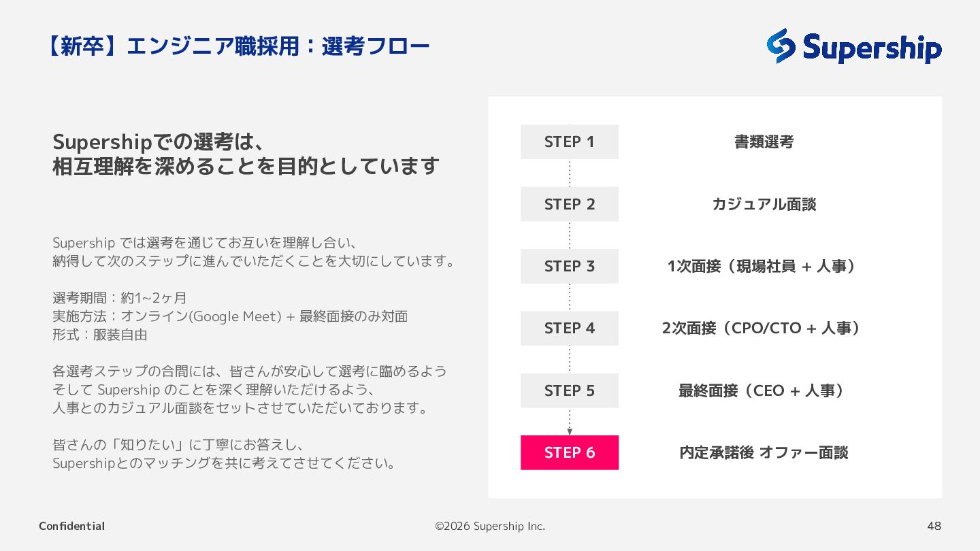Click the page number 48
This screenshot has height=551, width=980.
coord(934,526)
